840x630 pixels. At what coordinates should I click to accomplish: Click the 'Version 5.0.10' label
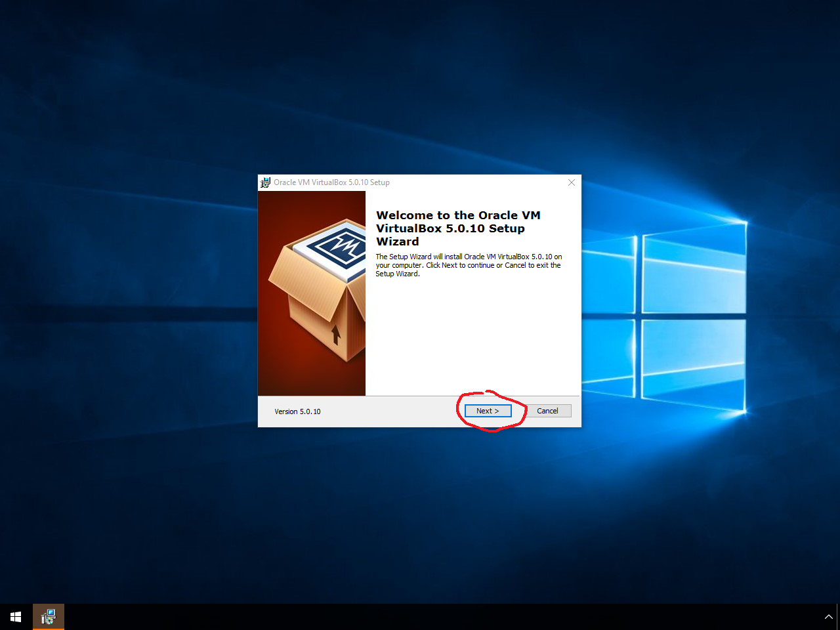tap(297, 411)
